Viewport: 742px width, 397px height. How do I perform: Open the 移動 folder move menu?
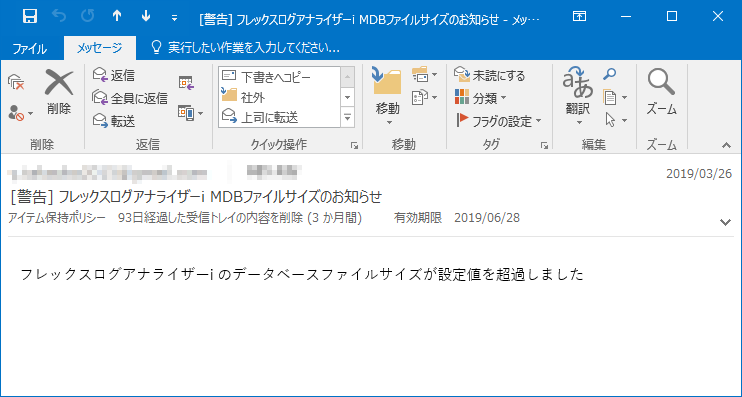388,97
